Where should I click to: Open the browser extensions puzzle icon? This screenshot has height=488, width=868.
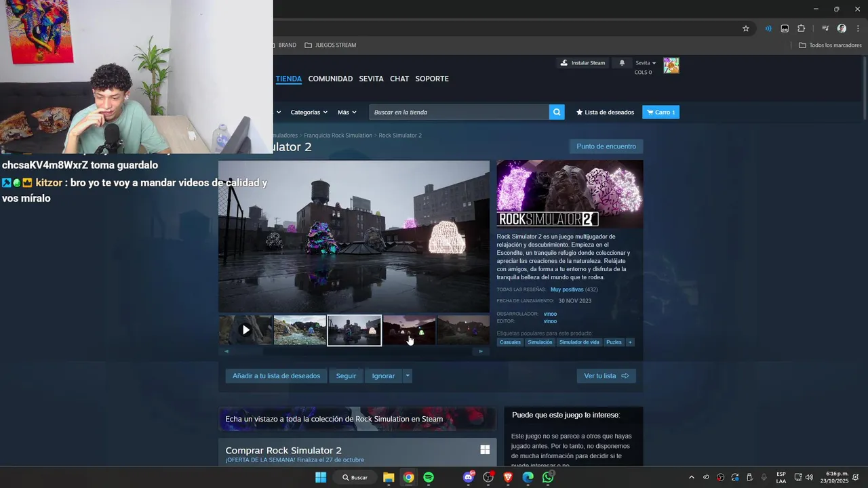[x=802, y=28]
